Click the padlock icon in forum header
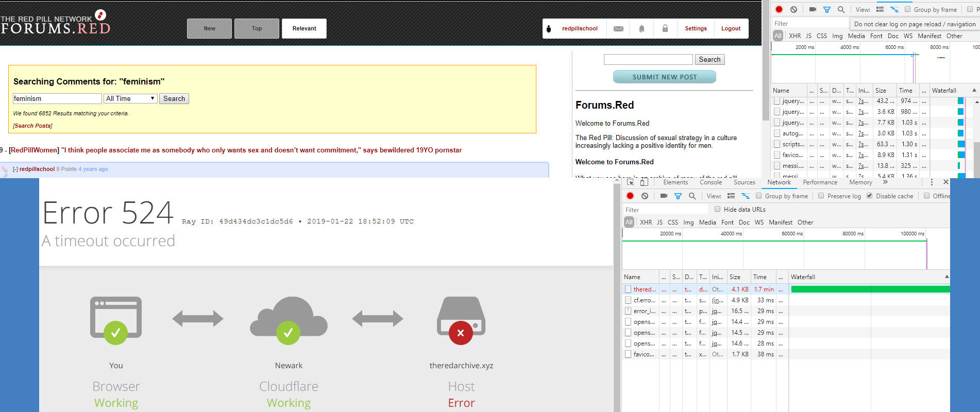The height and width of the screenshot is (412, 980). pyautogui.click(x=665, y=28)
